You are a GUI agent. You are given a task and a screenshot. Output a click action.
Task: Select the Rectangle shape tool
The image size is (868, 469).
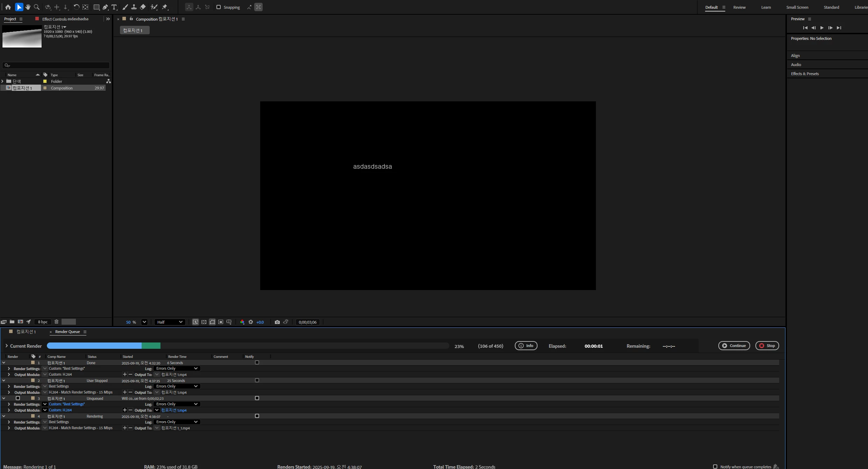[96, 7]
